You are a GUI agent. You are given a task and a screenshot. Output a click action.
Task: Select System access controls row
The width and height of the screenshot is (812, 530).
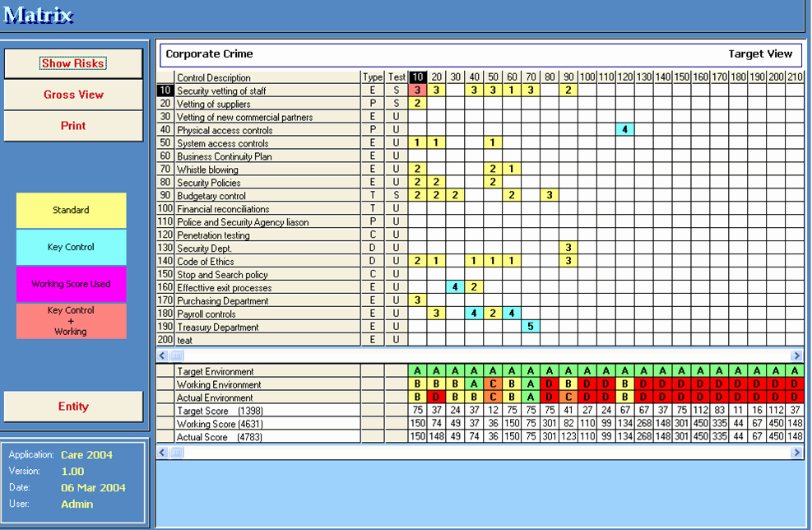coord(267,143)
